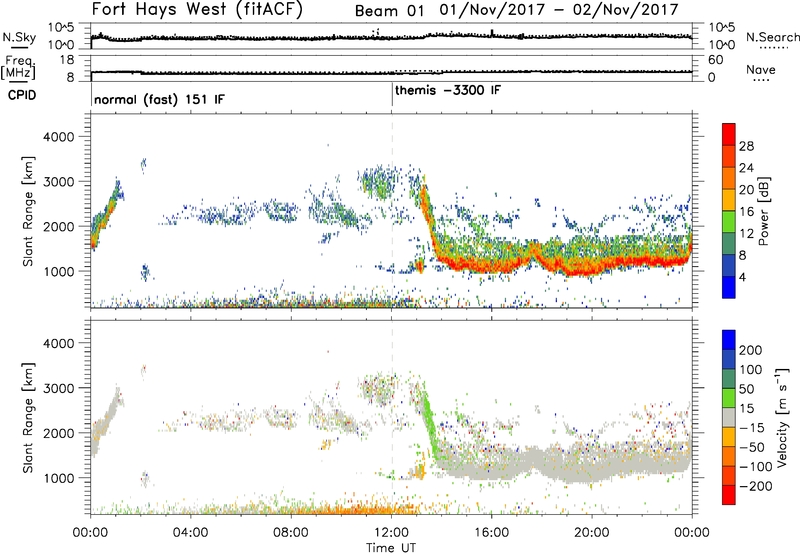Click the '3000' tick of the velocity panel
Image resolution: width=800 pixels, height=554 pixels.
(58, 388)
